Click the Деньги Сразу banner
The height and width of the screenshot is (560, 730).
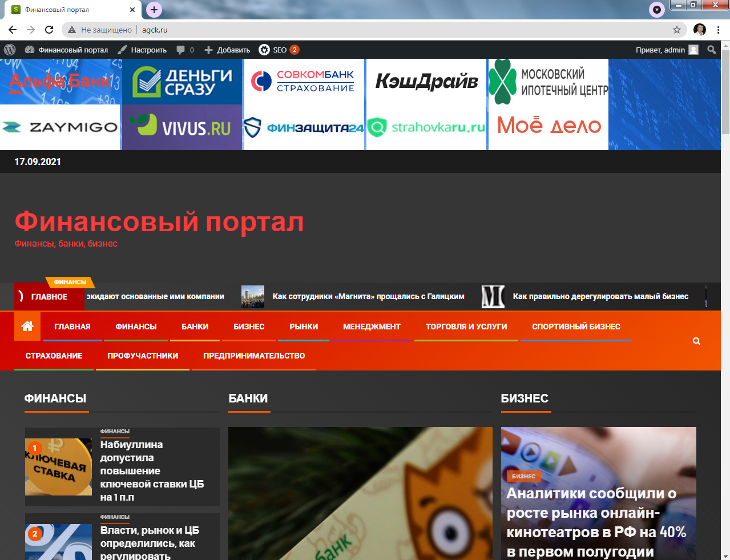pyautogui.click(x=182, y=82)
